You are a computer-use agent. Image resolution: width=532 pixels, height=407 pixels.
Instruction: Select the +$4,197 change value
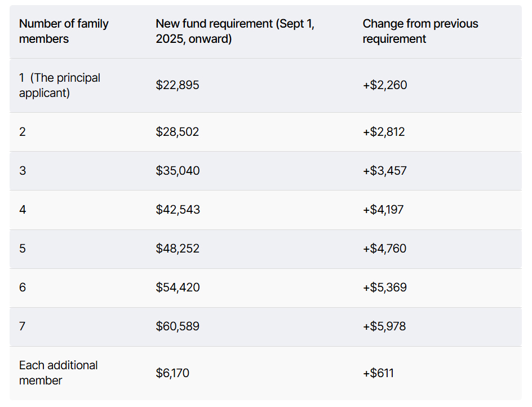pos(383,210)
